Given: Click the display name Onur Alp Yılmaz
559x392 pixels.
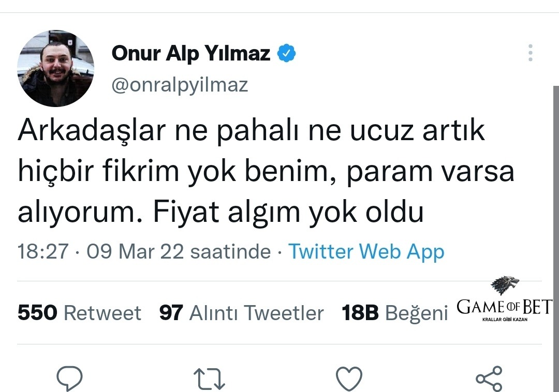Looking at the screenshot, I should (x=191, y=53).
